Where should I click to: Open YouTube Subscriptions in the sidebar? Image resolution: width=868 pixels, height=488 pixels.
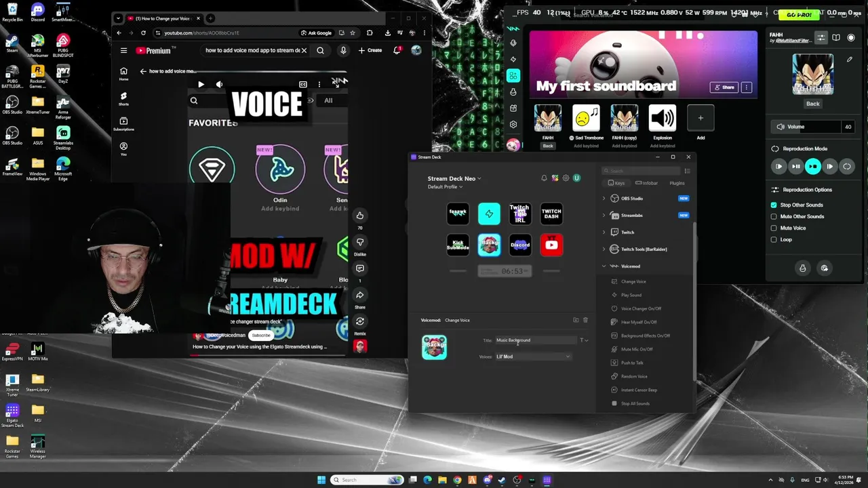click(x=123, y=124)
